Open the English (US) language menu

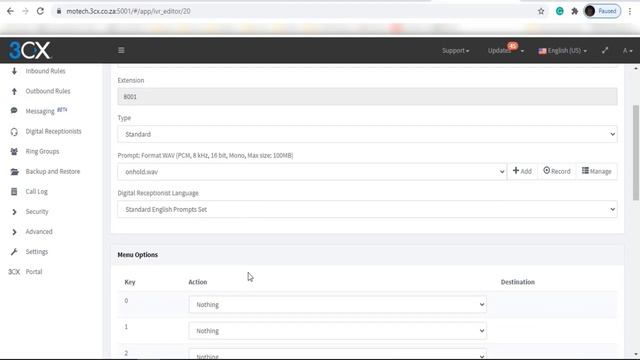coord(563,51)
